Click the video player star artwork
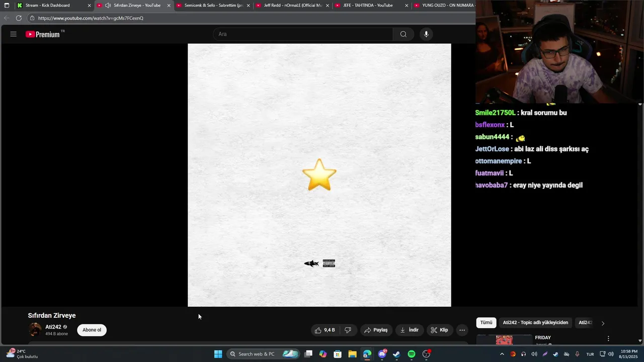 [319, 175]
